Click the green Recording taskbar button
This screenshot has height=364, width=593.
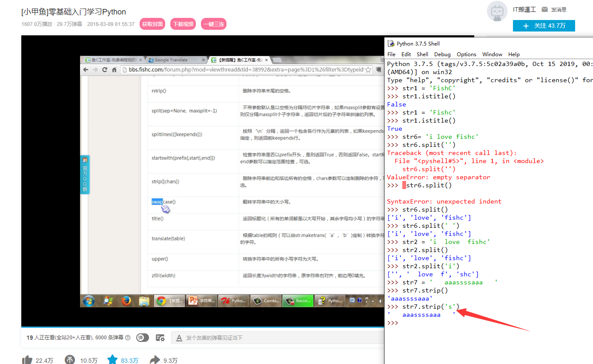pyautogui.click(x=298, y=301)
